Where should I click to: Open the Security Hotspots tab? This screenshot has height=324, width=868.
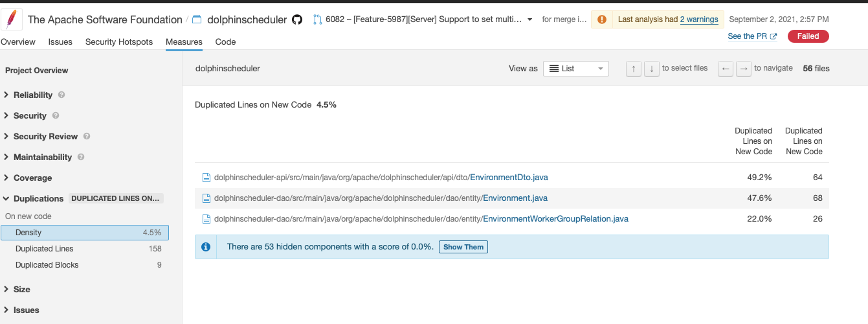coord(119,41)
